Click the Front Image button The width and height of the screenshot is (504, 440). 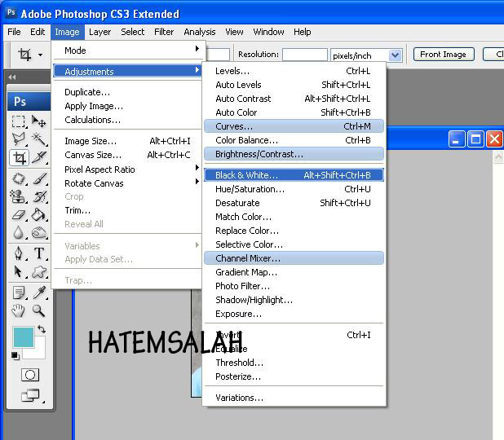(x=444, y=55)
